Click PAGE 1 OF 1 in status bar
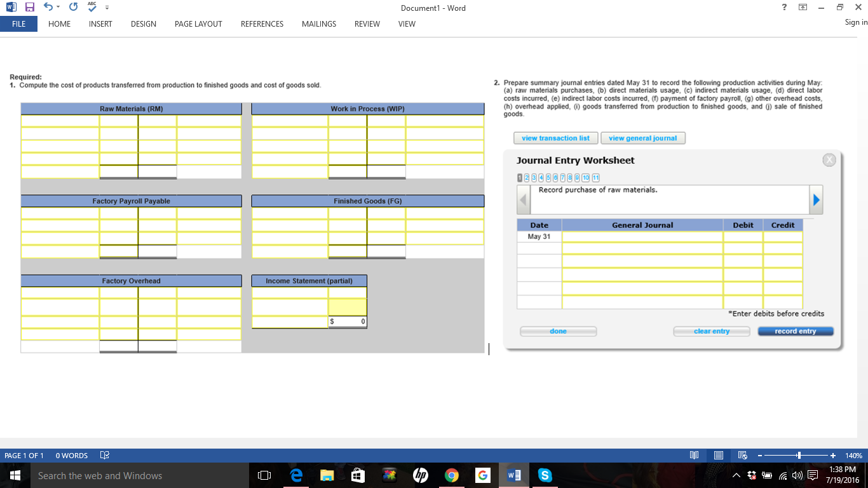The width and height of the screenshot is (868, 488). coord(24,456)
